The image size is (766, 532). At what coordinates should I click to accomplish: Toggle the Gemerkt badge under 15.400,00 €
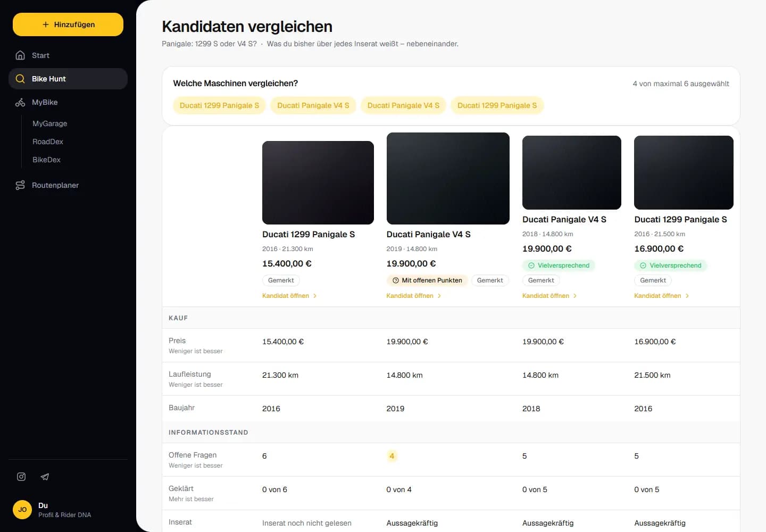tap(281, 280)
